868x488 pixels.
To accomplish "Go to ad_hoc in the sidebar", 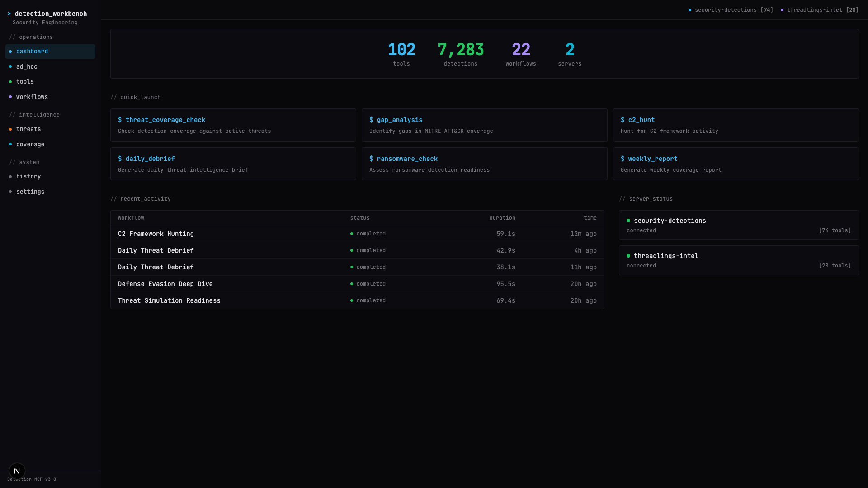I will tap(50, 67).
